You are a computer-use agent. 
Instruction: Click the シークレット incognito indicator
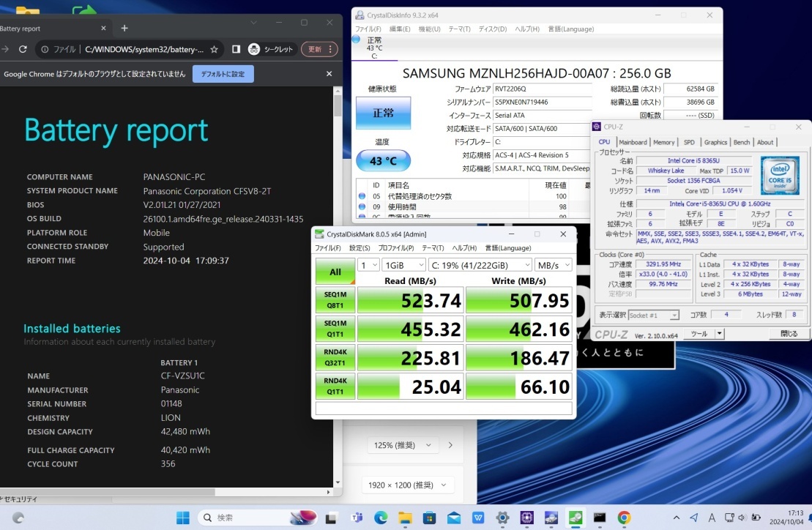tap(271, 49)
